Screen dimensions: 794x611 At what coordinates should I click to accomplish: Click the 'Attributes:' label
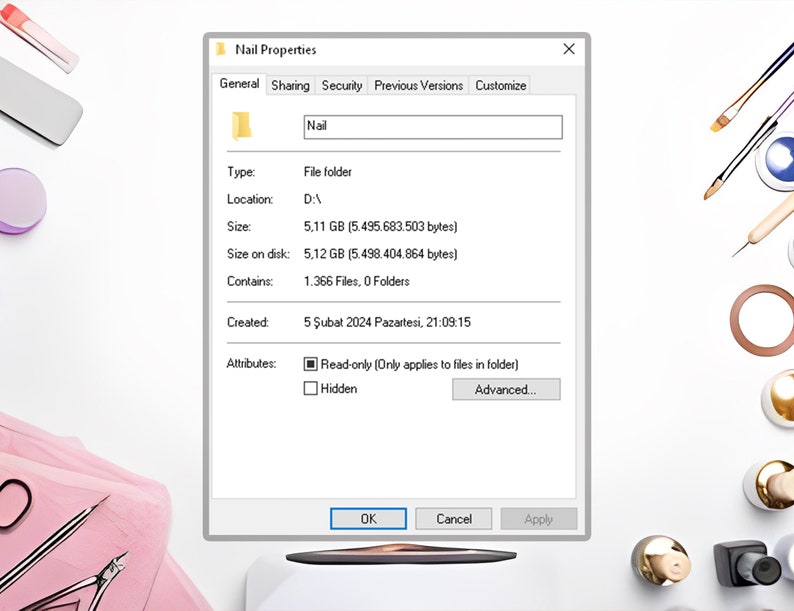coord(251,363)
